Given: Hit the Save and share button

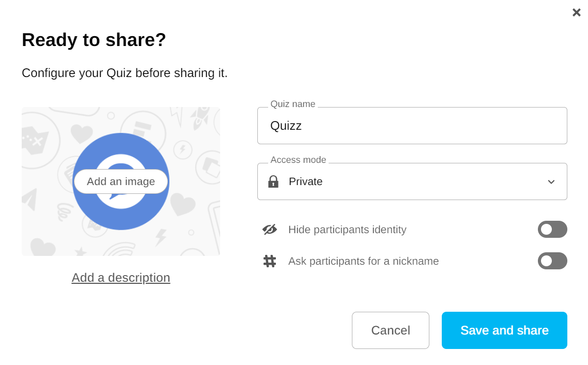Looking at the screenshot, I should [x=504, y=330].
